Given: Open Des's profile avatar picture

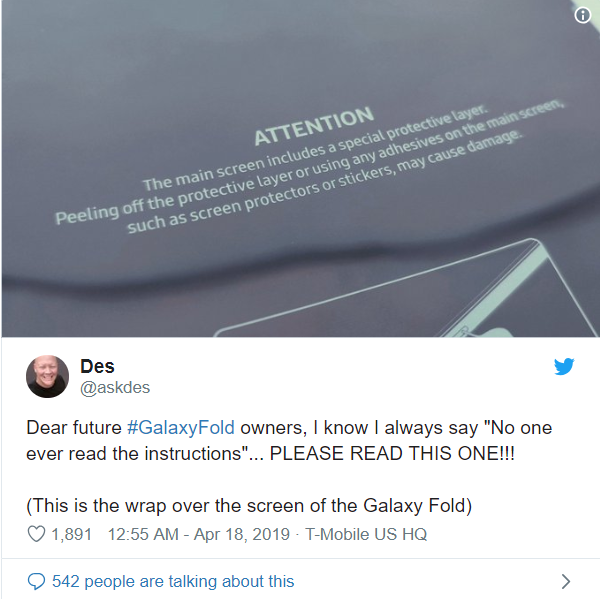Looking at the screenshot, I should [x=47, y=376].
